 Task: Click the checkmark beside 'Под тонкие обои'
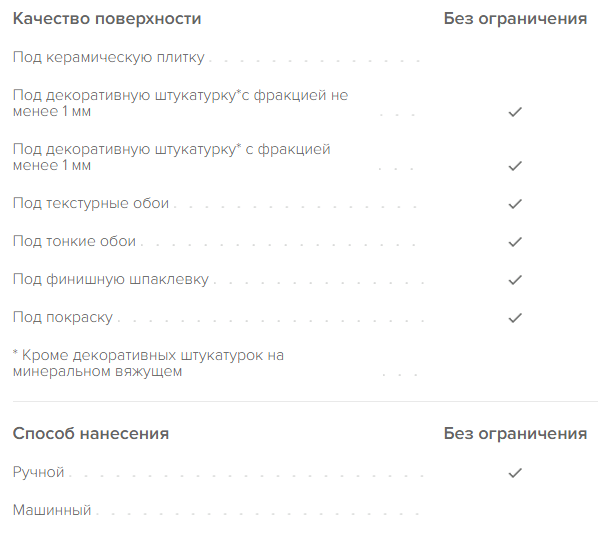pos(515,242)
